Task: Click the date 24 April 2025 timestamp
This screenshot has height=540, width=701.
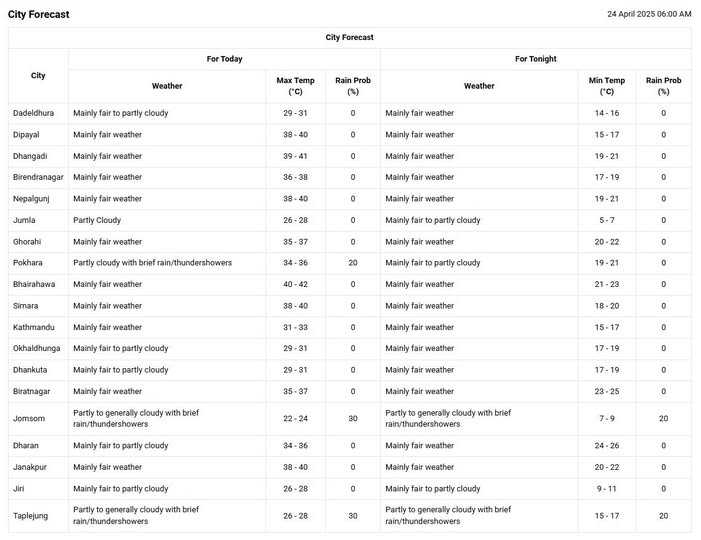Action: coord(649,14)
